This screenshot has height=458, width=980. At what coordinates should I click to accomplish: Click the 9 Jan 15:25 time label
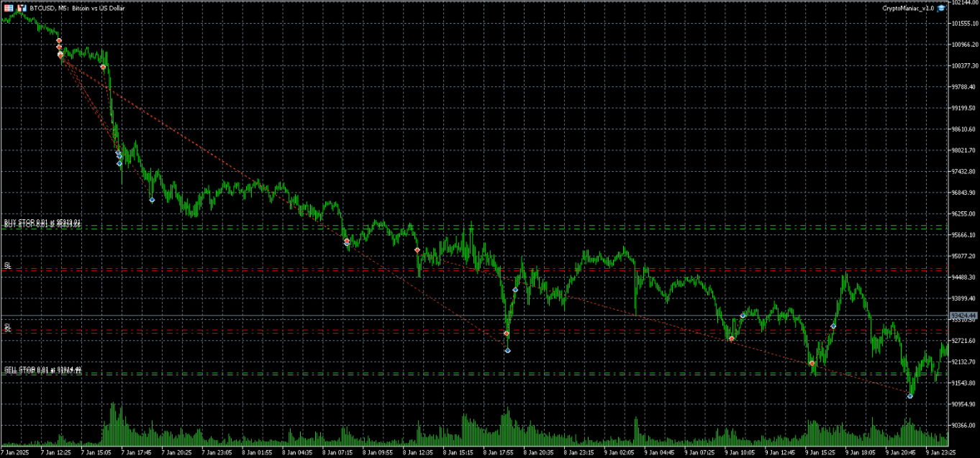pos(821,453)
